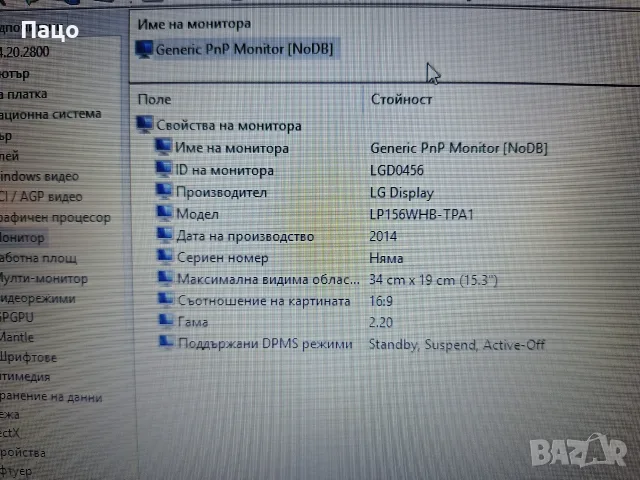The image size is (640, 480).
Task: Open GPGPU item in the left tree
Action: [17, 318]
